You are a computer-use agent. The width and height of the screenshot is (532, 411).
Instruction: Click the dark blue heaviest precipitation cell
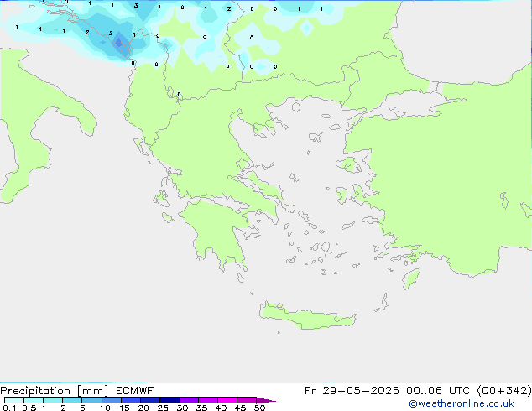[x=119, y=43]
